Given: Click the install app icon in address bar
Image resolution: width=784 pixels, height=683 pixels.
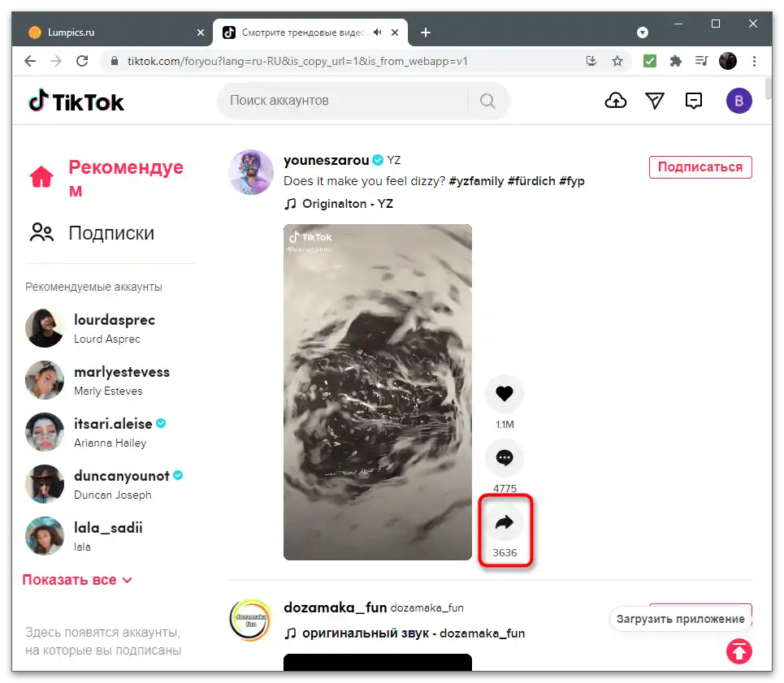Looking at the screenshot, I should point(591,61).
